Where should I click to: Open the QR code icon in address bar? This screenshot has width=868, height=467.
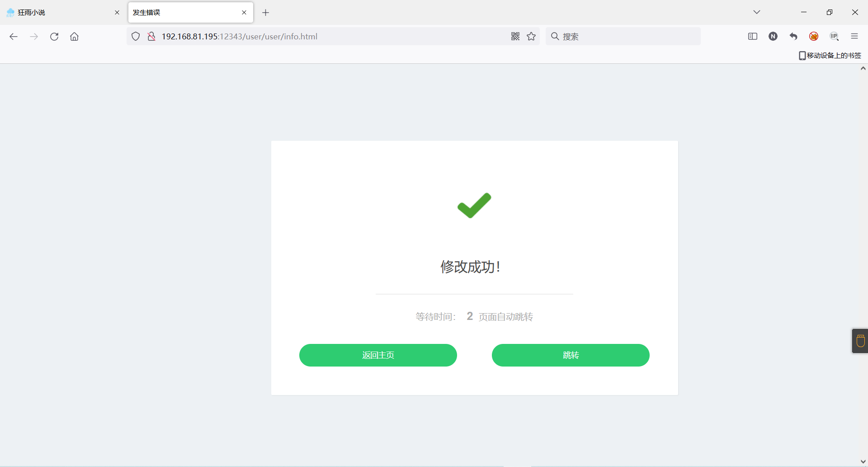(x=515, y=37)
